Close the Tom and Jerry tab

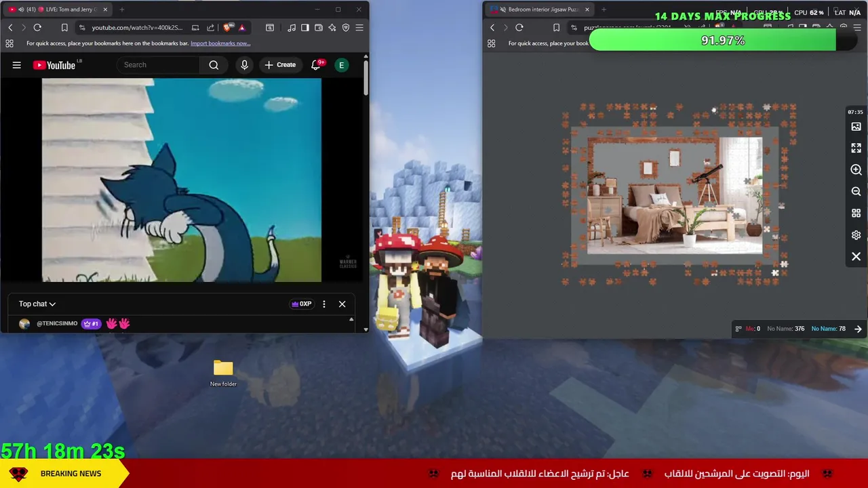click(105, 9)
